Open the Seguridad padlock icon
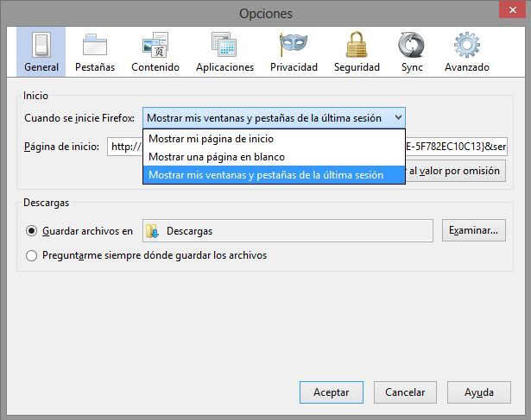Screen dimensions: 531x420 (357, 44)
